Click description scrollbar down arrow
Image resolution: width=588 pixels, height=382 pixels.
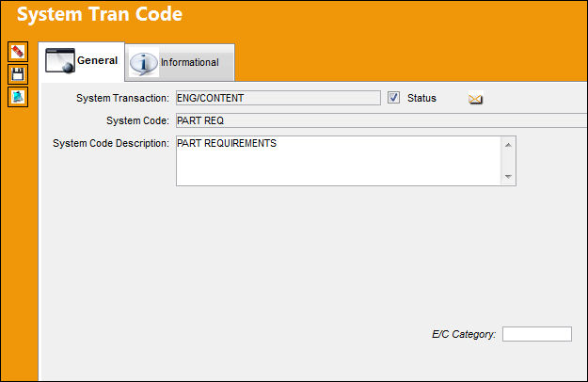pyautogui.click(x=508, y=176)
